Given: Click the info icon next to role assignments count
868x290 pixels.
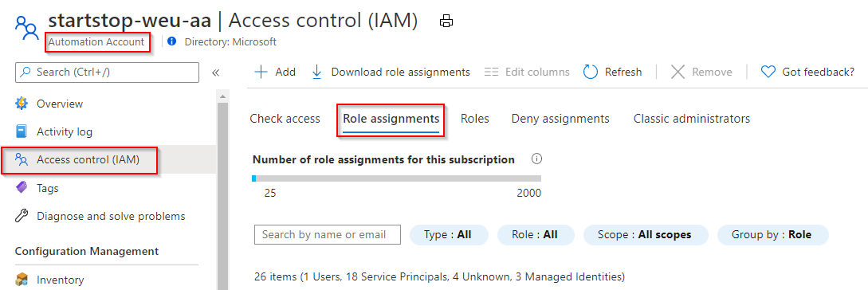Looking at the screenshot, I should (536, 159).
